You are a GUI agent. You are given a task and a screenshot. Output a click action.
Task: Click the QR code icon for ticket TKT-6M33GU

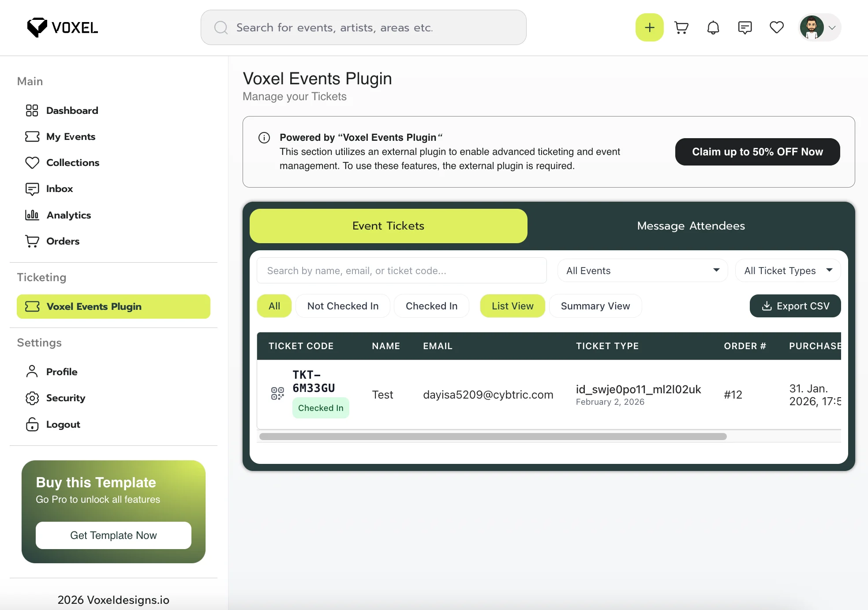tap(277, 393)
